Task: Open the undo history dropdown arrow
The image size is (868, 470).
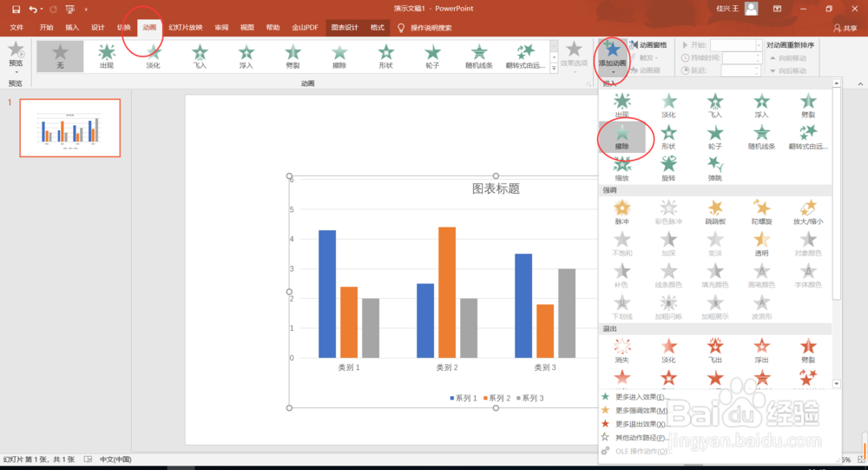Action: 42,10
